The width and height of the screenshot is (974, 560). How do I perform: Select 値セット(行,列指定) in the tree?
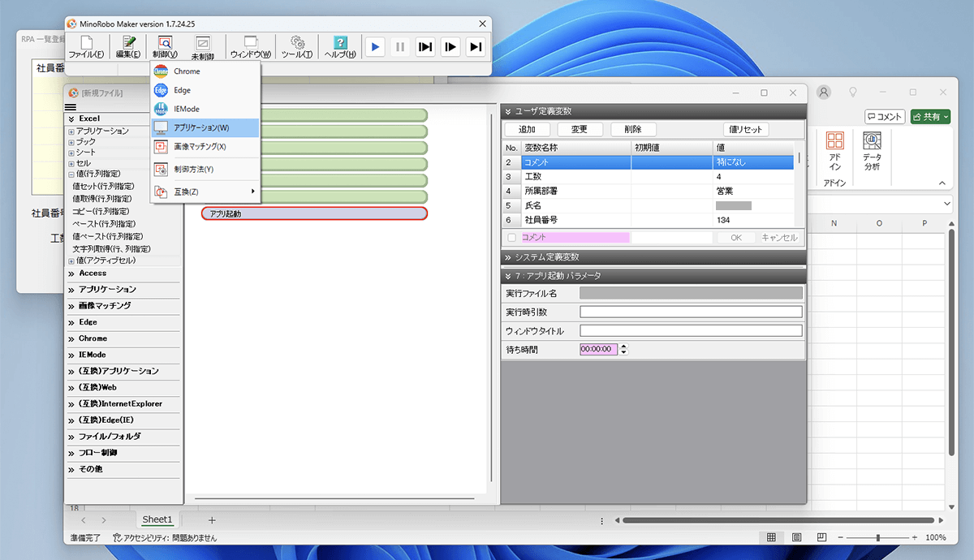point(102,186)
